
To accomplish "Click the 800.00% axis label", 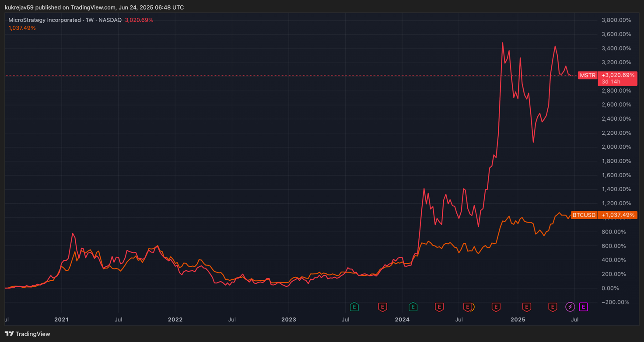I will (x=614, y=232).
